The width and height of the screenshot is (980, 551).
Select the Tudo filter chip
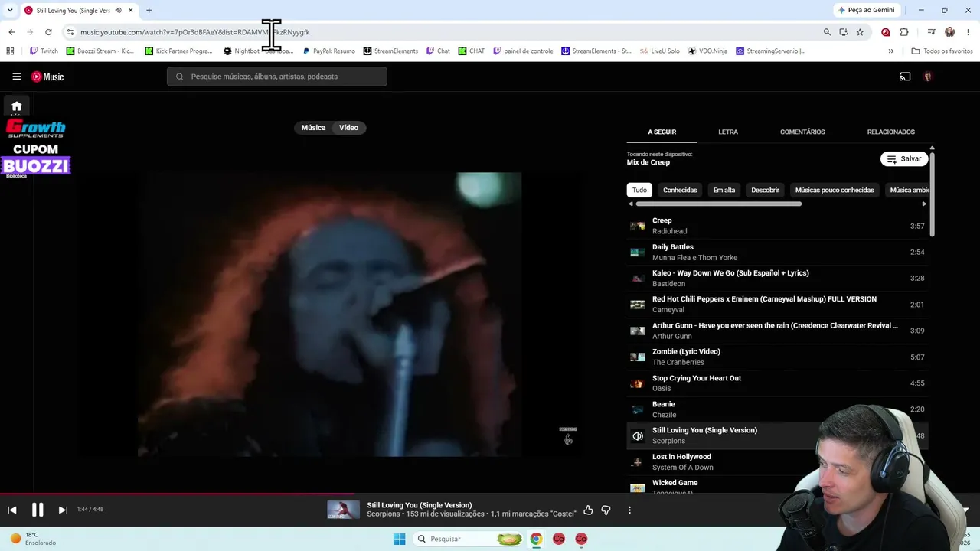point(639,190)
